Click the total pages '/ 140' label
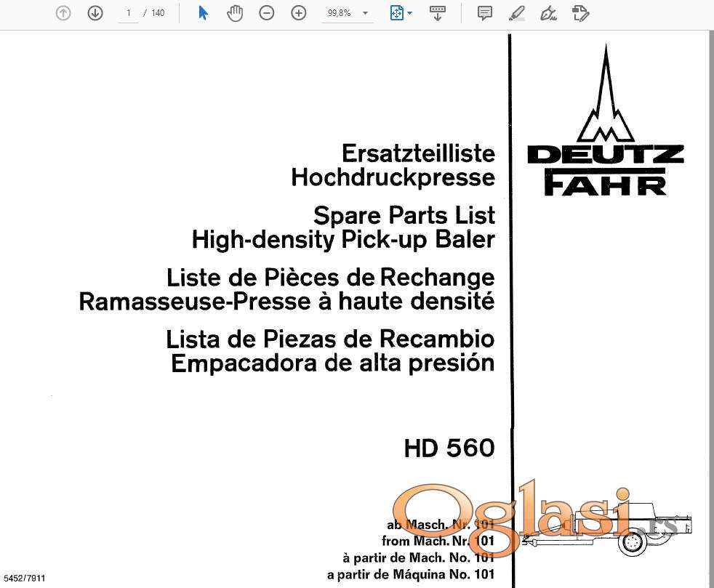The height and width of the screenshot is (588, 714). point(154,13)
